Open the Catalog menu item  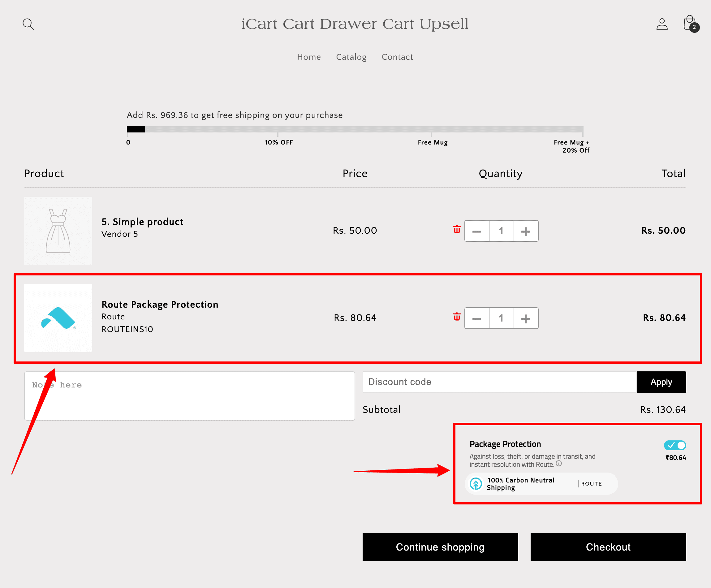click(351, 57)
